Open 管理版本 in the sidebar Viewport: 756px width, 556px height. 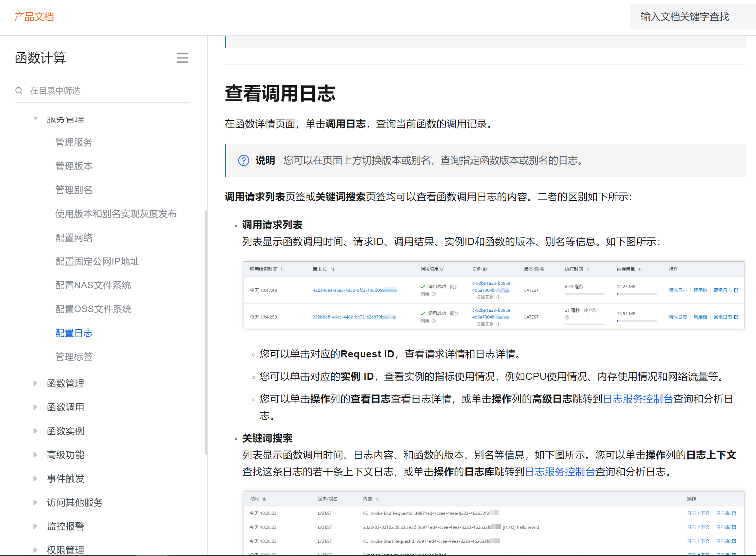[x=74, y=166]
